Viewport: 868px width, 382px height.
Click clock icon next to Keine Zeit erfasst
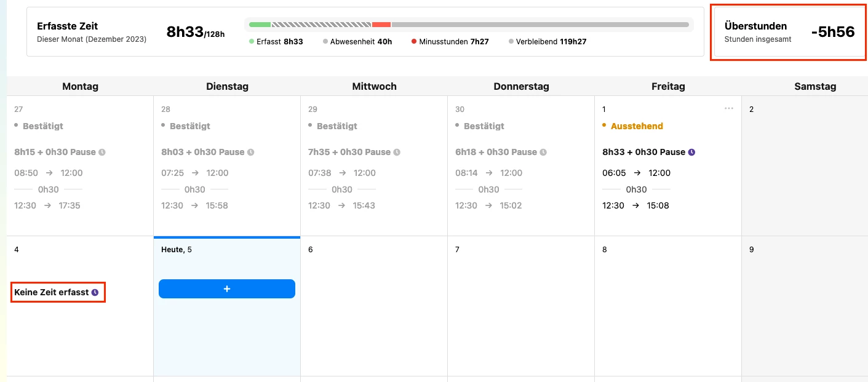click(x=95, y=293)
